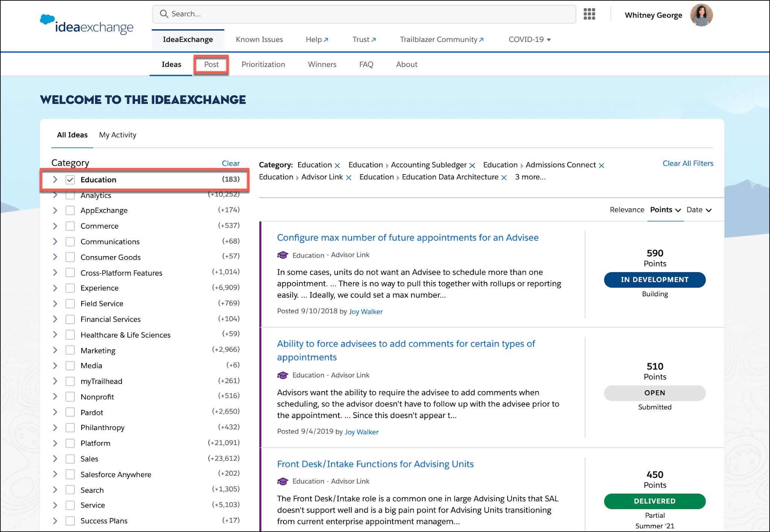Open Joy Walker profile on 9/10/2018 post
This screenshot has width=770, height=532.
pos(366,311)
